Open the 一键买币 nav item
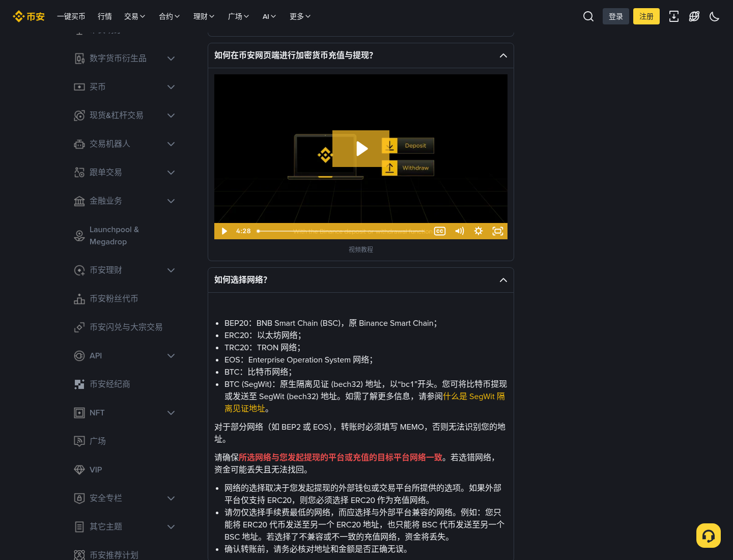 pyautogui.click(x=71, y=16)
